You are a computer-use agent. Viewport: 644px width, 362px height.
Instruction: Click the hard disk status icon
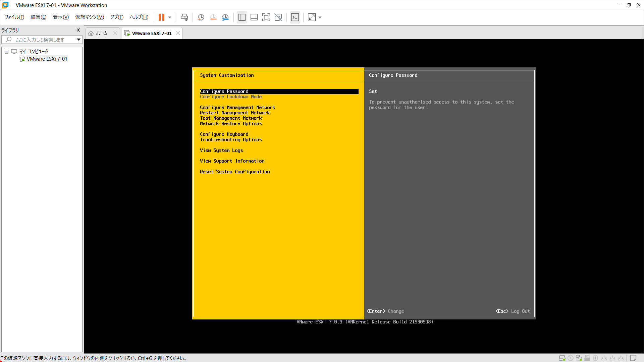point(562,358)
